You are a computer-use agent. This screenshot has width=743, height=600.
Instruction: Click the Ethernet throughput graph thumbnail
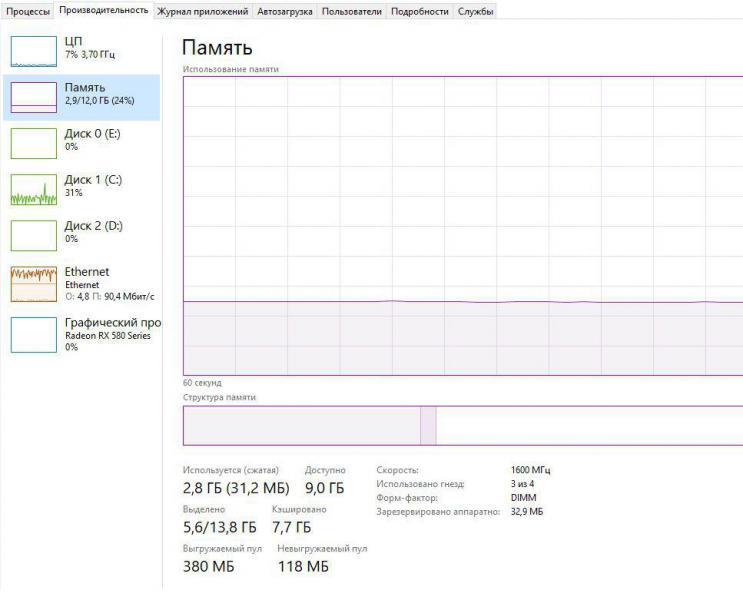[x=33, y=284]
